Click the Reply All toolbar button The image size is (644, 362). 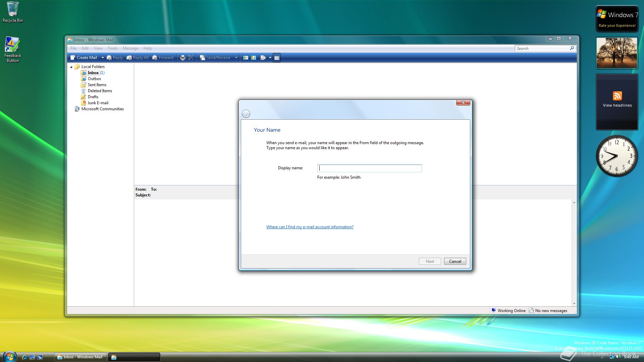coord(138,58)
